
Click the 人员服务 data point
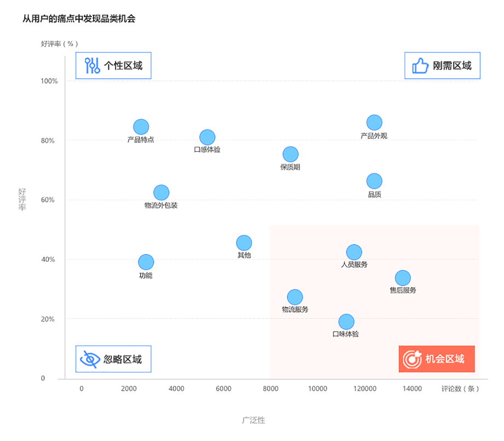coord(354,252)
